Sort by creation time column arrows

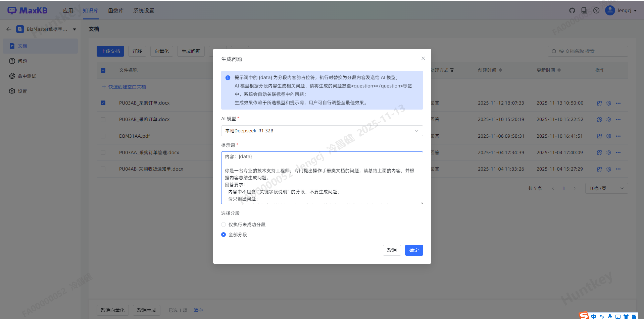click(500, 70)
